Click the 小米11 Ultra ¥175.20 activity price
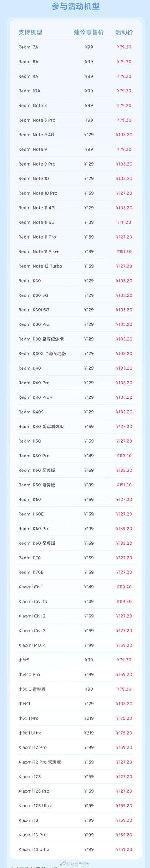The width and height of the screenshot is (150, 868). (x=124, y=733)
